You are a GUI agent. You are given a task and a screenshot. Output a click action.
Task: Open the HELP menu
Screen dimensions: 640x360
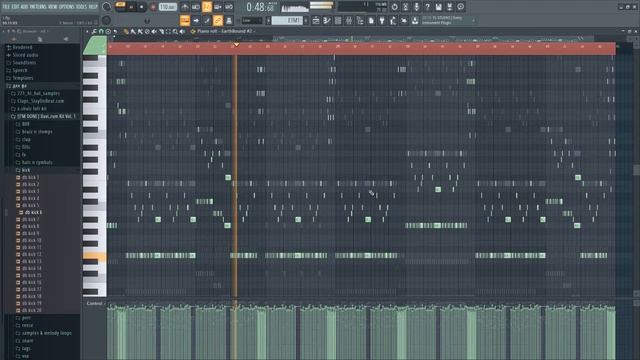[93, 7]
